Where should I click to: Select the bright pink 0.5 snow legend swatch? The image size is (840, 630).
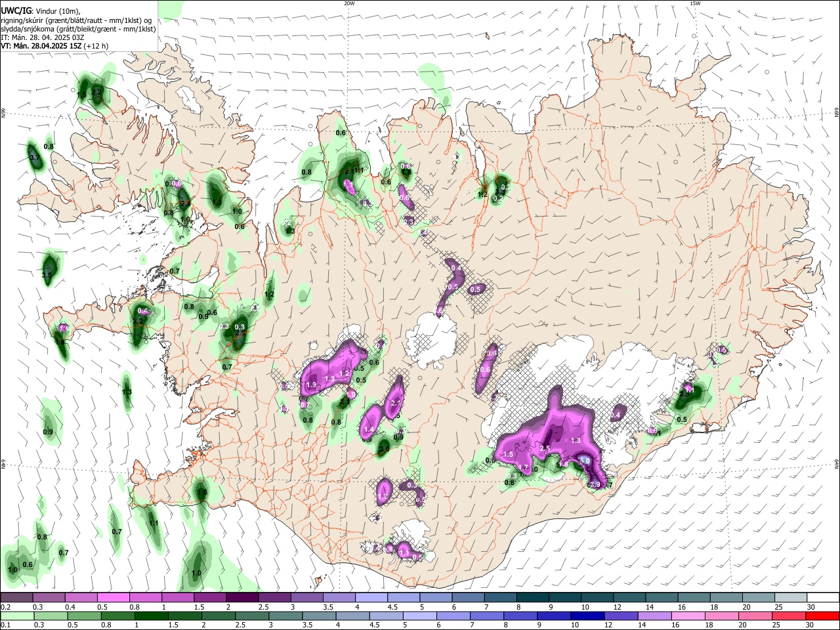[114, 598]
